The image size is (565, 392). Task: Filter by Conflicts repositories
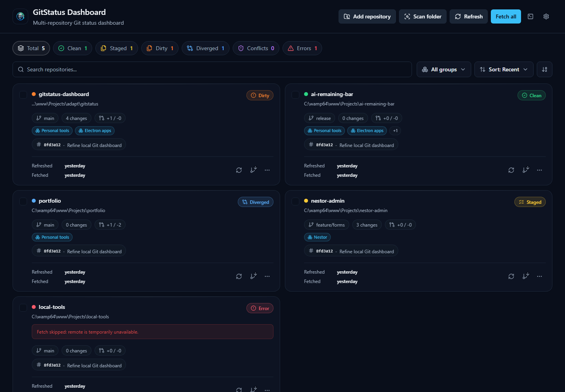[256, 48]
